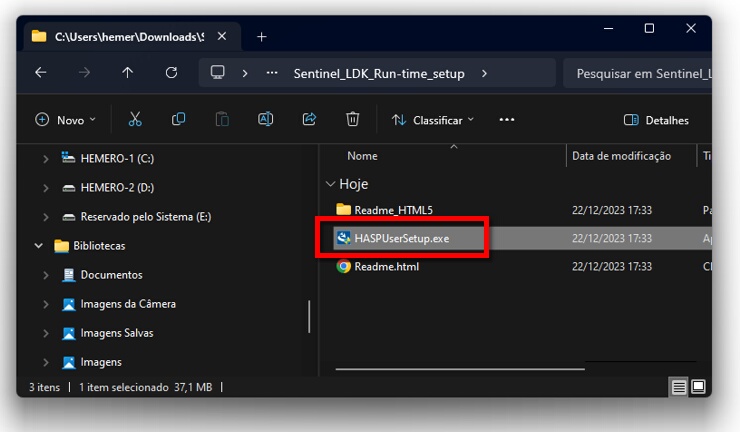Image resolution: width=740 pixels, height=432 pixels.
Task: Click Imagens da Câmera label
Action: point(128,304)
